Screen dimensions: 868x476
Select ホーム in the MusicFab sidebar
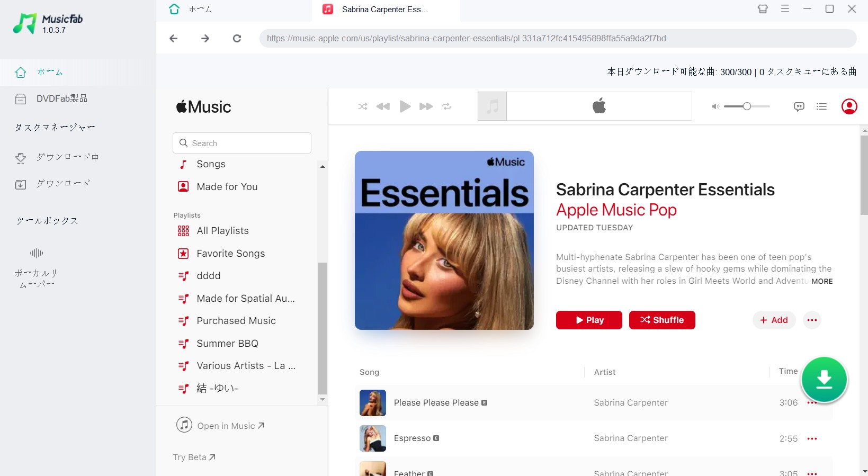pos(78,72)
